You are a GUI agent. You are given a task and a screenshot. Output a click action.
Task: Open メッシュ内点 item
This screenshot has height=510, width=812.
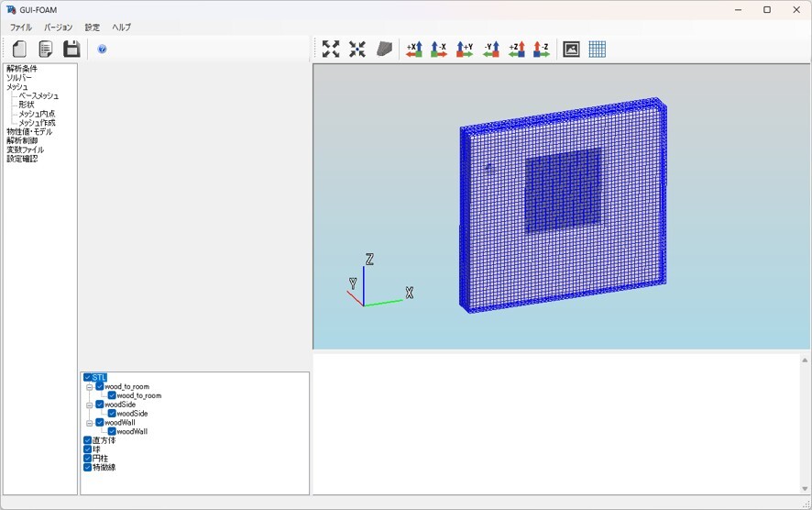(x=37, y=114)
